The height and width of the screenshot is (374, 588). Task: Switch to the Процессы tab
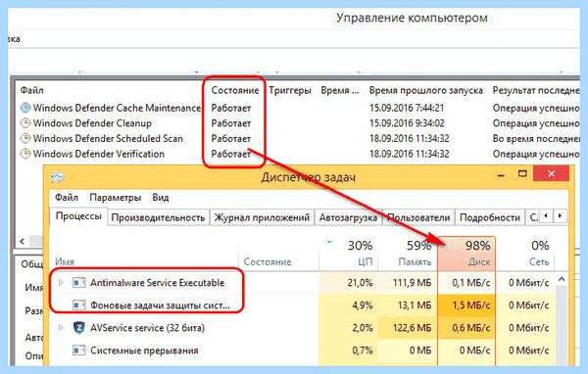[78, 216]
